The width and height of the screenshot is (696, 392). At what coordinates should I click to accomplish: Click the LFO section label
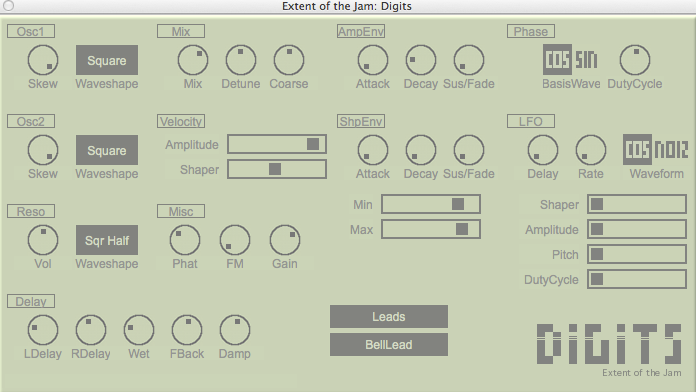coord(531,121)
